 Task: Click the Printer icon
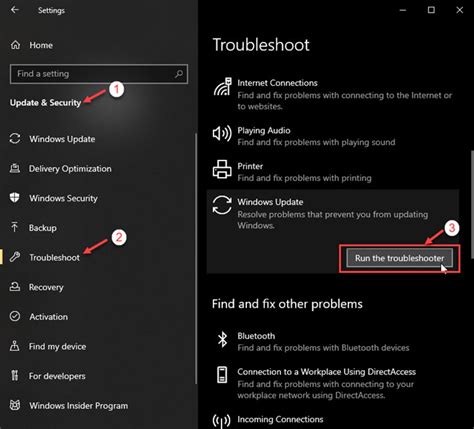[222, 169]
